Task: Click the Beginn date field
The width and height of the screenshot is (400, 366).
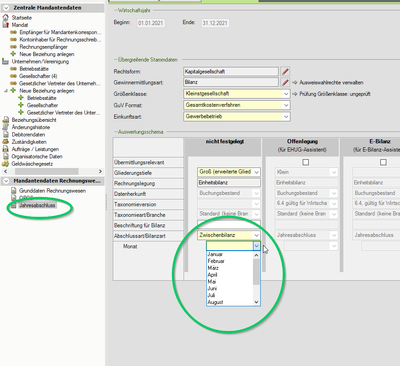Action: click(x=151, y=23)
